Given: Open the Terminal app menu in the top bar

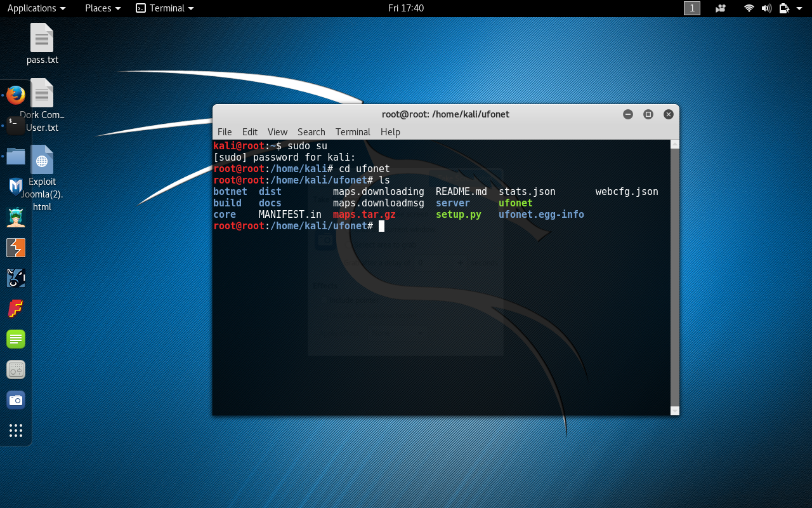Looking at the screenshot, I should 165,8.
